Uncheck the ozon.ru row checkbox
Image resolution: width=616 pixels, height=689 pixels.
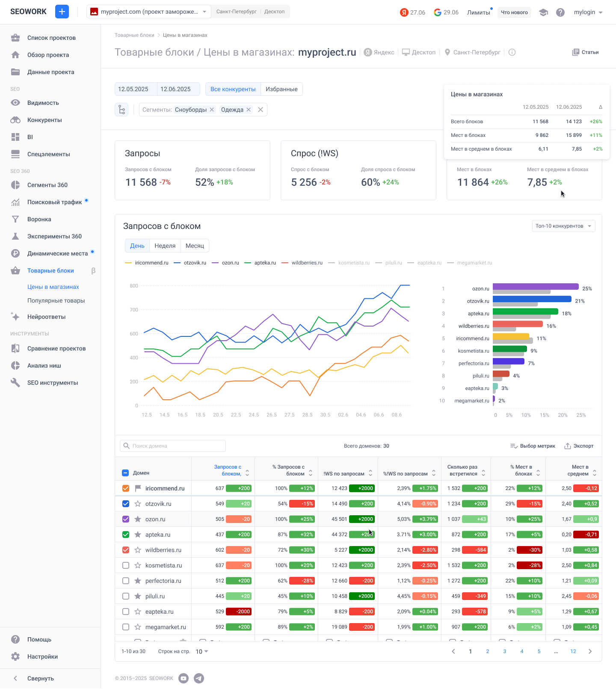pyautogui.click(x=126, y=519)
